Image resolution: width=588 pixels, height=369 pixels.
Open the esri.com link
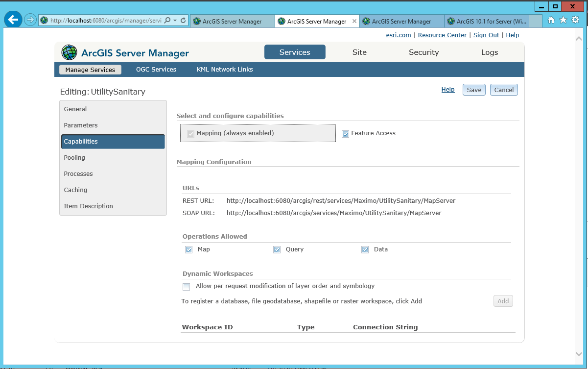click(399, 35)
